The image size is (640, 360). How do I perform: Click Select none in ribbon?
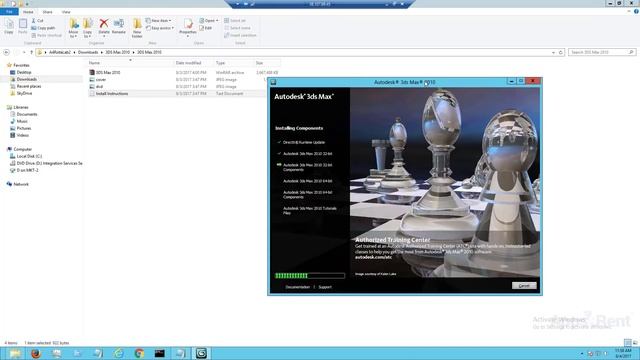[238, 28]
